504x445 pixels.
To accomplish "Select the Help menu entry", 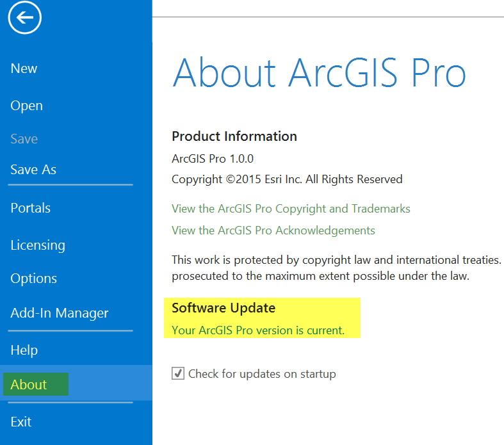I will point(24,350).
